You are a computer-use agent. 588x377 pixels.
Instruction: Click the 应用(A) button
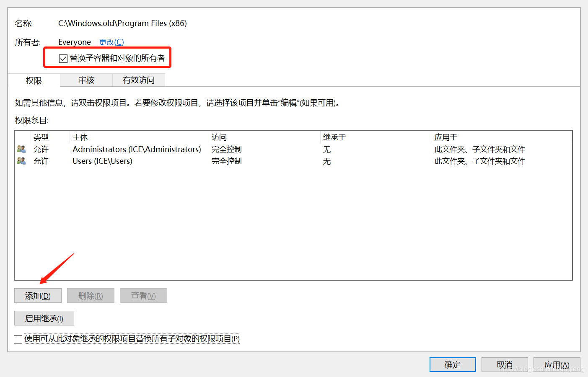[557, 365]
